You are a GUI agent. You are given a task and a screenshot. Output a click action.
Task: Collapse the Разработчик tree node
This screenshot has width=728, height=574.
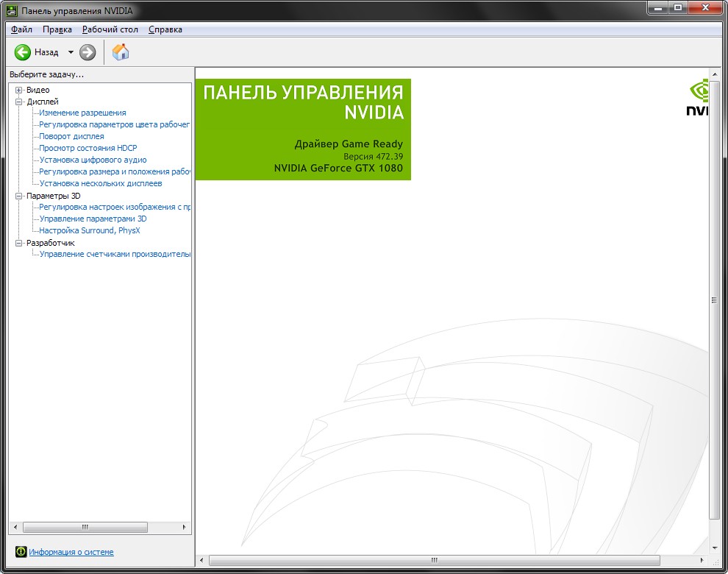tap(18, 243)
